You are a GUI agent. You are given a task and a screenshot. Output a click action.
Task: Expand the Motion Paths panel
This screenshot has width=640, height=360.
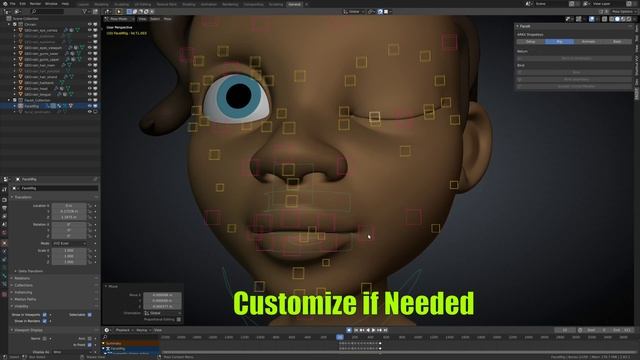[x=54, y=299]
